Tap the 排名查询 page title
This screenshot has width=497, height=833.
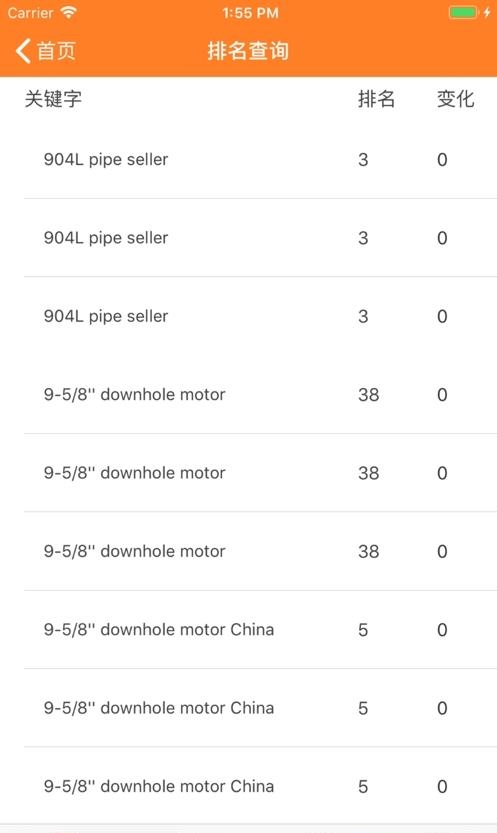click(248, 51)
